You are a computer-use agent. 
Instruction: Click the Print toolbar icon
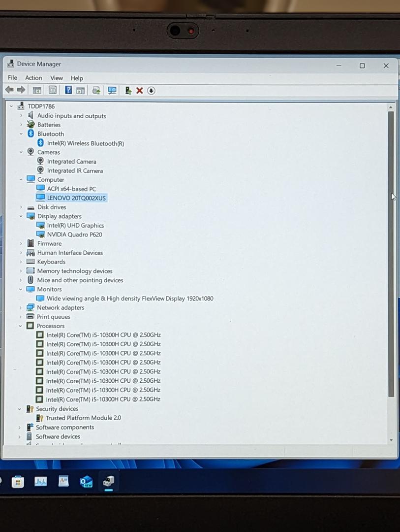click(x=96, y=91)
